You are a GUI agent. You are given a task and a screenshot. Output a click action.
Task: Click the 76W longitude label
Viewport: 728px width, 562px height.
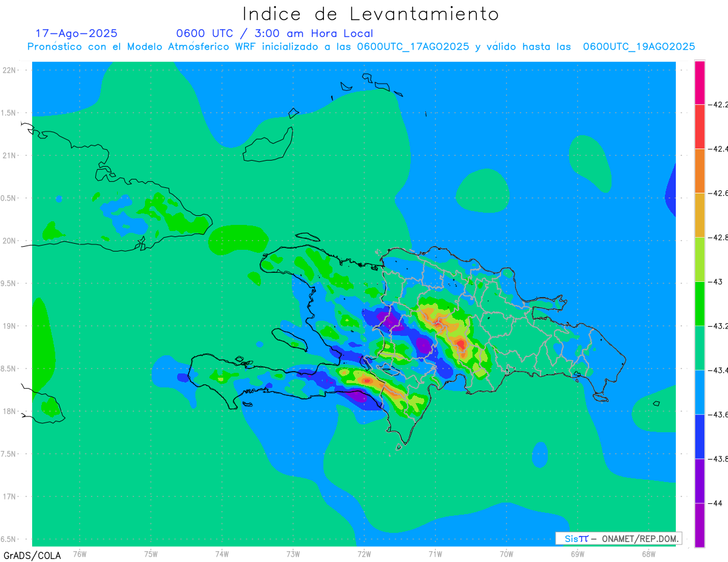tap(80, 554)
